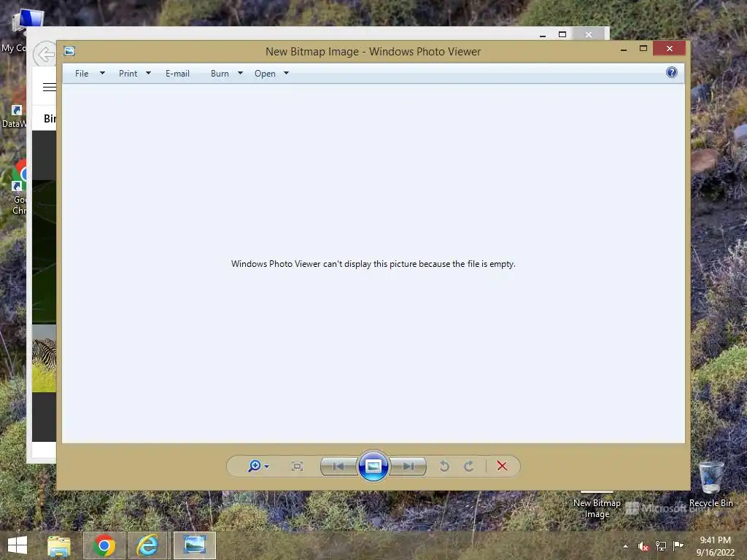747x560 pixels.
Task: Delete the picture with red X icon
Action: (502, 466)
